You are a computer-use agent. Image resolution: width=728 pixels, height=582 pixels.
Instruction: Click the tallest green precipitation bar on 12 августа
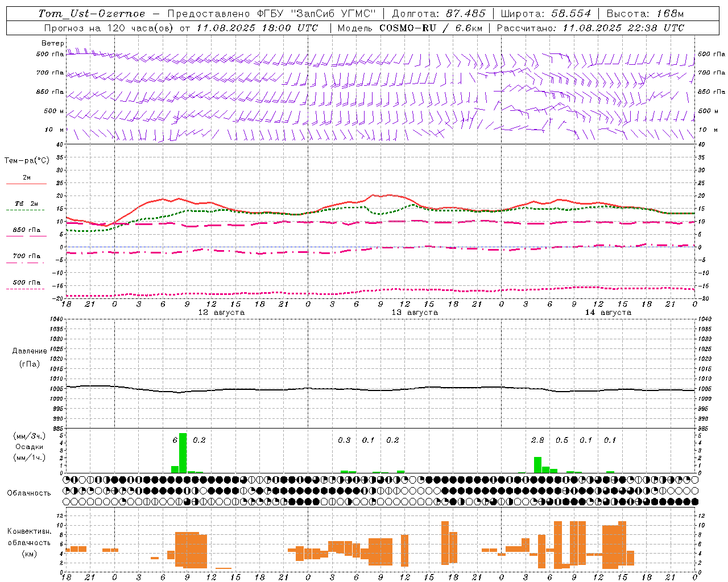click(183, 453)
